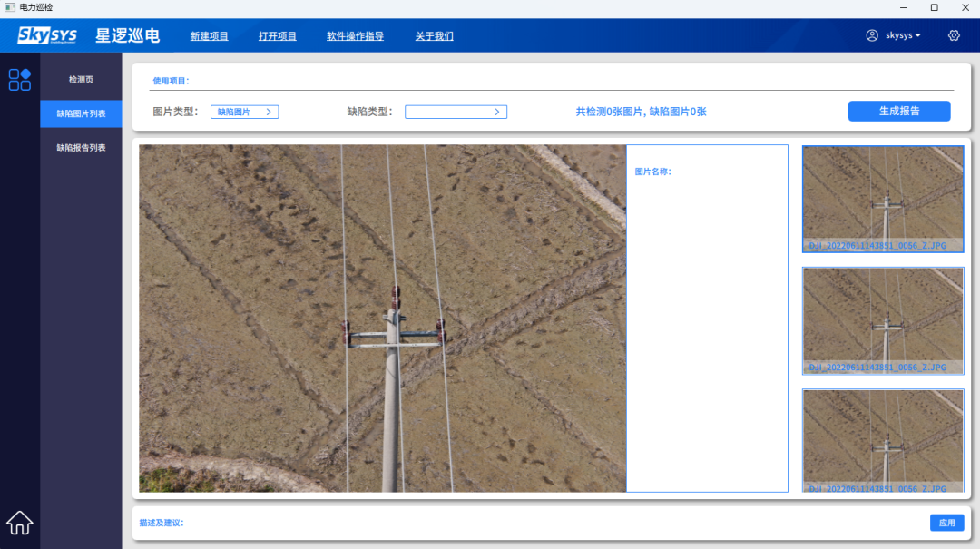
Task: Click the user avatar icon beside skysys
Action: click(x=872, y=35)
